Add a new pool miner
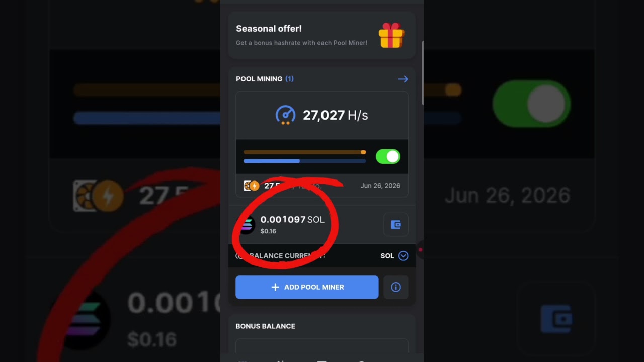The width and height of the screenshot is (644, 362). pyautogui.click(x=307, y=287)
